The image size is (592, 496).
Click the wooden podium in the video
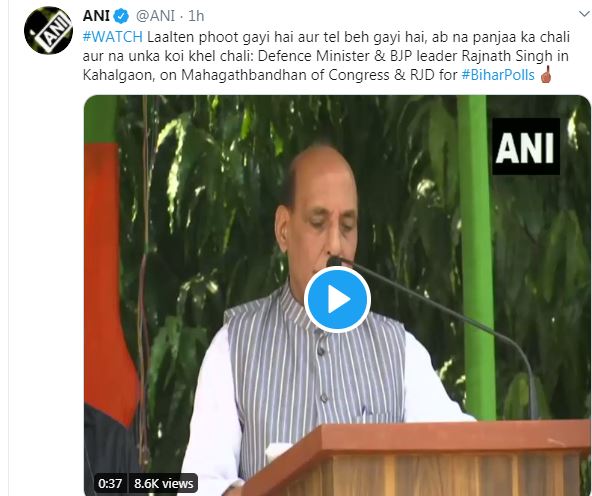click(415, 459)
